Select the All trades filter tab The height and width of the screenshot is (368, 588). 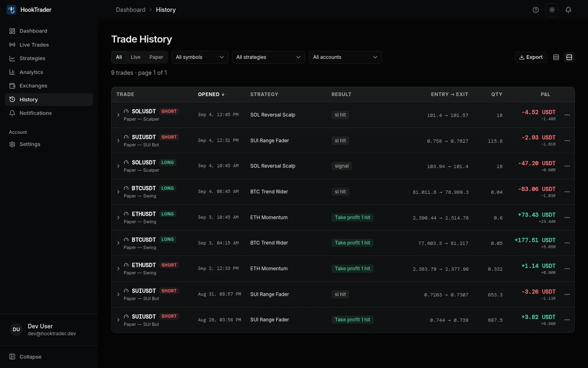coord(119,57)
